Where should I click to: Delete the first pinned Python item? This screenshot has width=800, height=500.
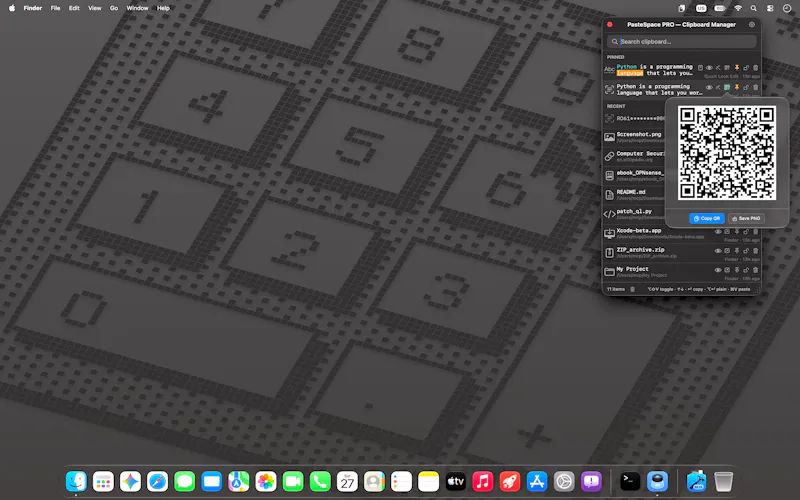tap(756, 67)
